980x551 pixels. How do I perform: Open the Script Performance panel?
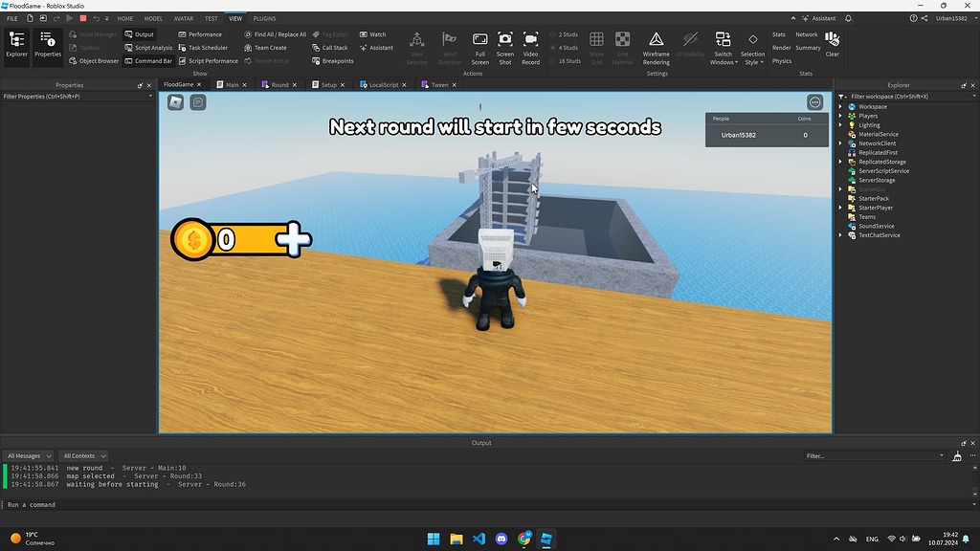click(210, 60)
